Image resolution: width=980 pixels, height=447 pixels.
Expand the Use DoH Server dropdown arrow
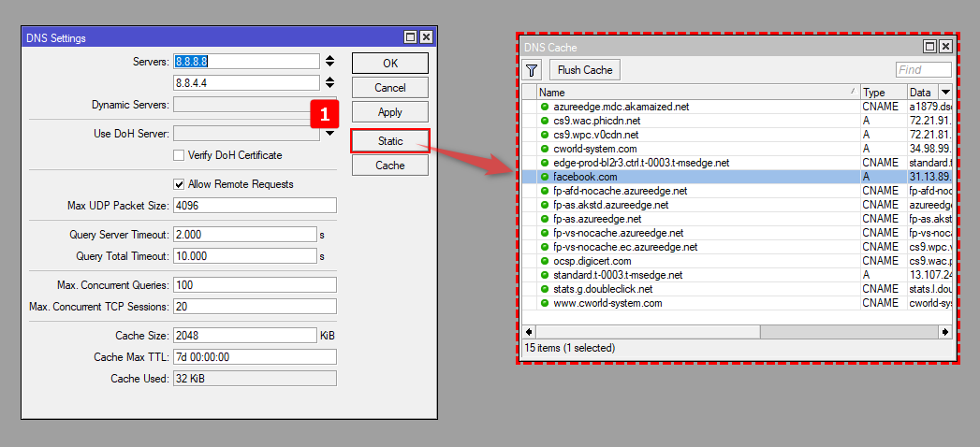point(329,134)
